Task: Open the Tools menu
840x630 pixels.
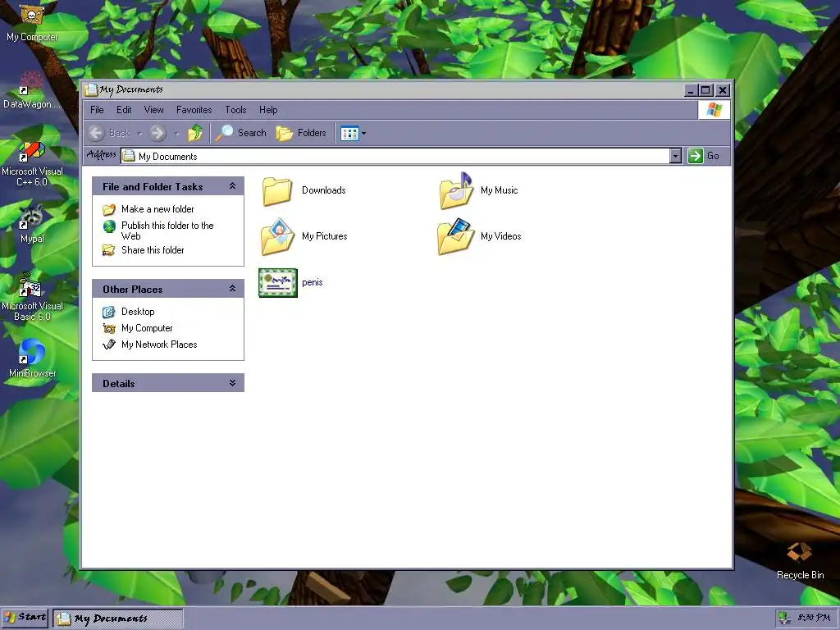Action: (x=235, y=110)
